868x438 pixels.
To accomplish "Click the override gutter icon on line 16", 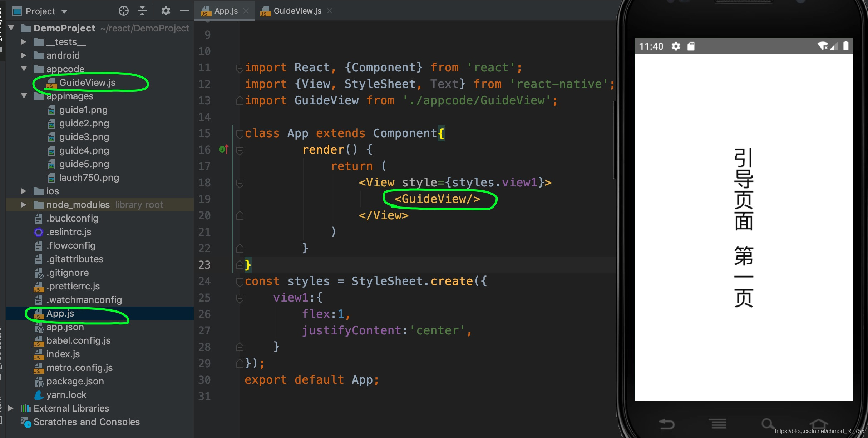I will pos(223,149).
